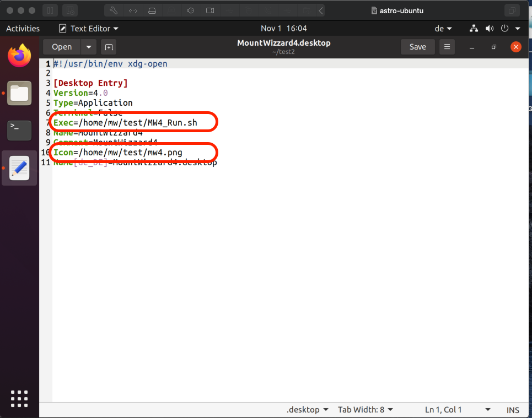This screenshot has height=418, width=532.
Task: Show Applications grid
Action: (19, 399)
